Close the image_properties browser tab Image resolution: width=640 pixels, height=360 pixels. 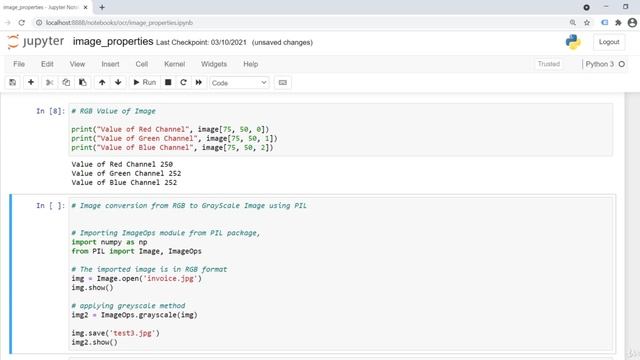pos(85,7)
